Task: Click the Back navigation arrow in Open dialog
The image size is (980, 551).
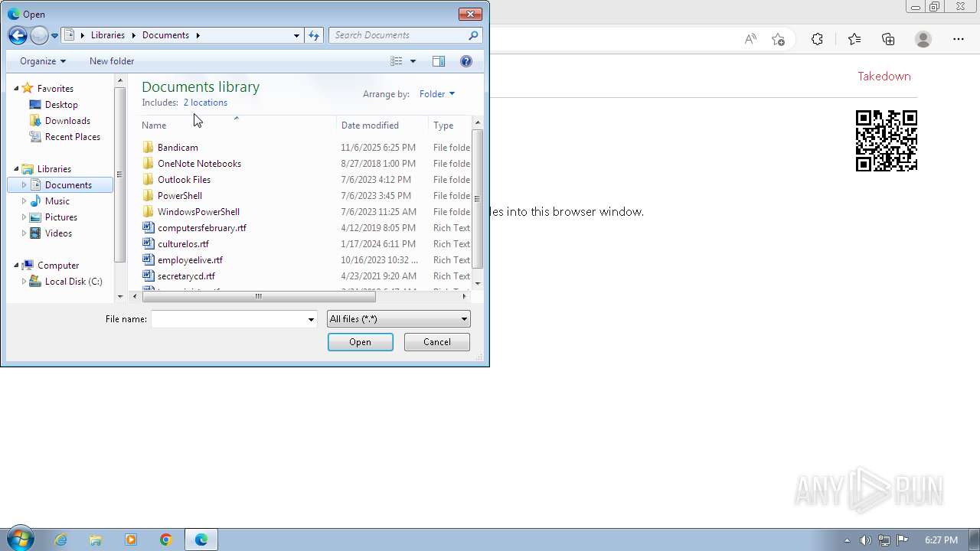Action: [x=18, y=35]
